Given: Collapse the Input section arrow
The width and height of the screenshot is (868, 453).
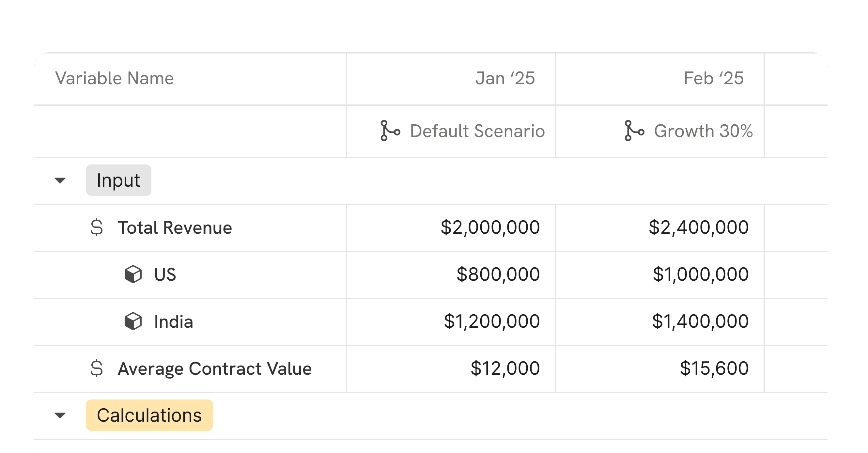Looking at the screenshot, I should click(x=60, y=180).
